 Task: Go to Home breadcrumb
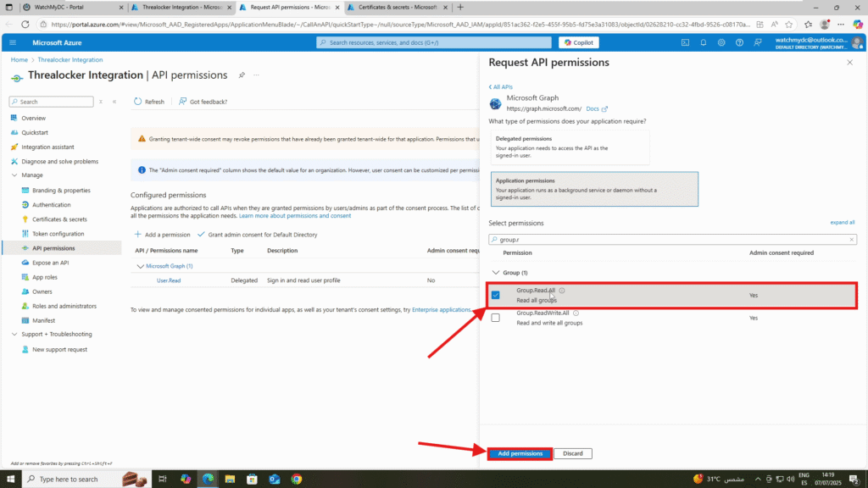pyautogui.click(x=19, y=60)
